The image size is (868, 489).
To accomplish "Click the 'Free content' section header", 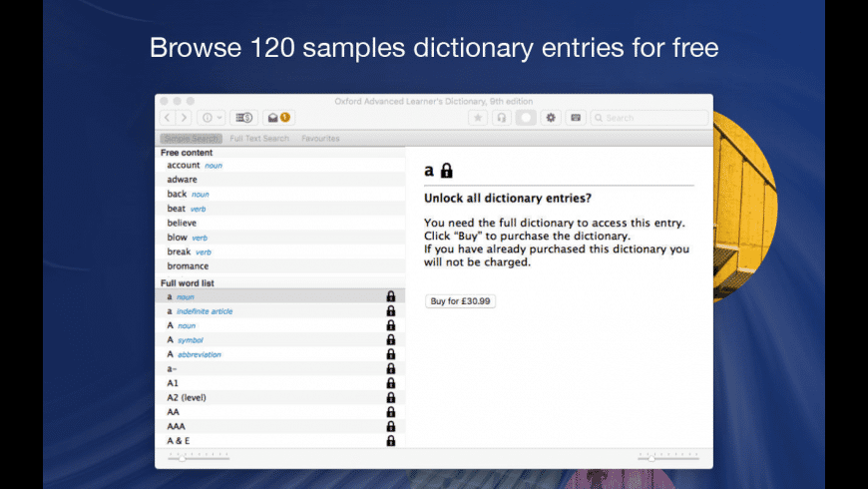I will click(x=187, y=153).
